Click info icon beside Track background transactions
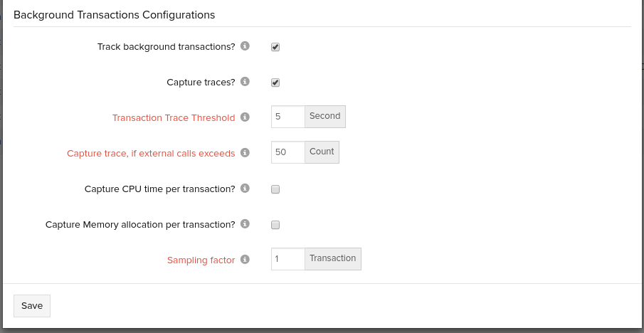This screenshot has width=644, height=333. click(x=245, y=46)
